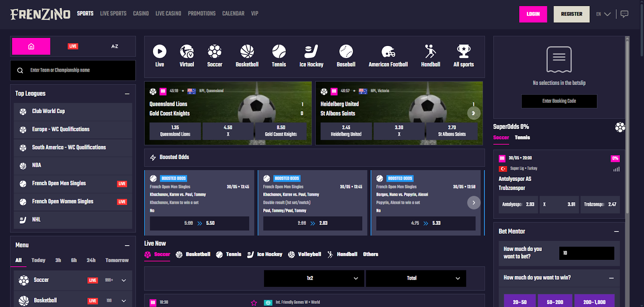Select the Tennis icon in sports bar

pyautogui.click(x=279, y=51)
